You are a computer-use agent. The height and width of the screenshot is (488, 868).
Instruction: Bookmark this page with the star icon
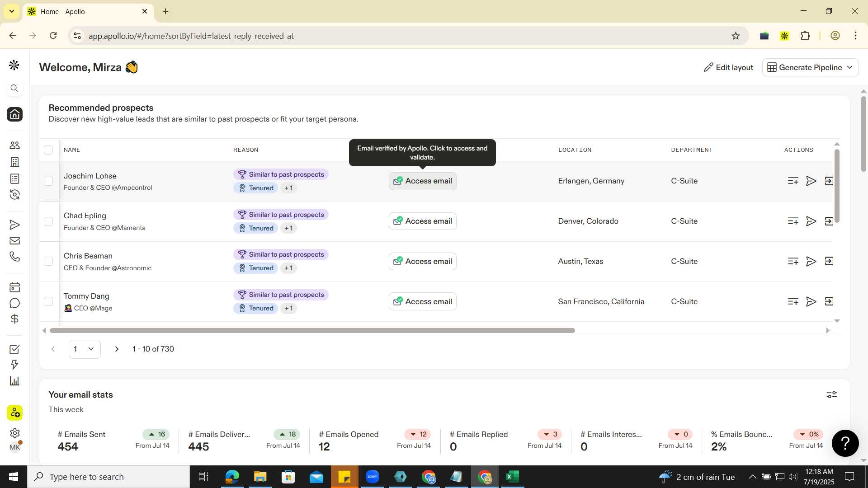pos(736,36)
